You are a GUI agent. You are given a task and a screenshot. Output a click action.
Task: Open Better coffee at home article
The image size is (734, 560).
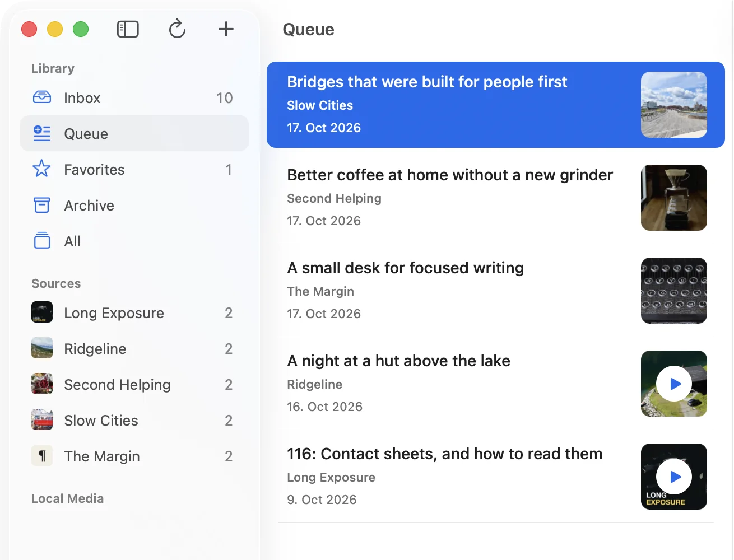point(496,198)
